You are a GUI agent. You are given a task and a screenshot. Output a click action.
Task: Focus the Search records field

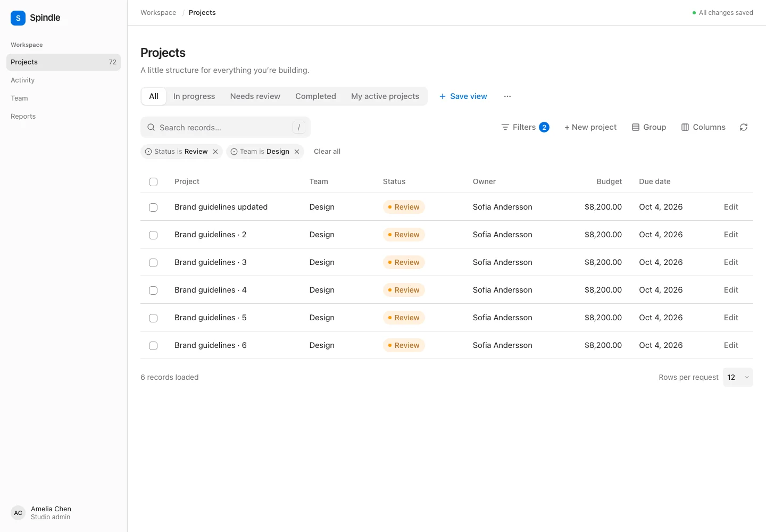pyautogui.click(x=226, y=128)
